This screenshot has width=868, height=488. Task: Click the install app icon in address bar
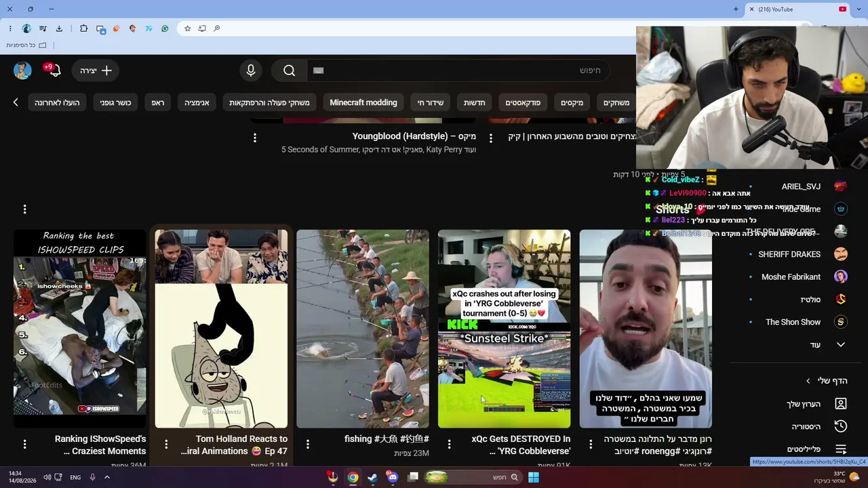coord(202,28)
